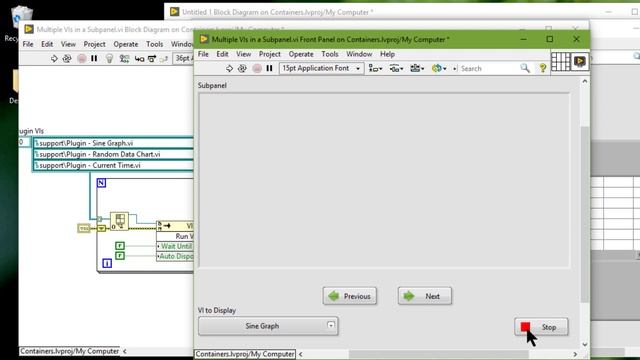The height and width of the screenshot is (360, 640).
Task: Open Edit menu in Block Diagram window
Action: point(47,44)
